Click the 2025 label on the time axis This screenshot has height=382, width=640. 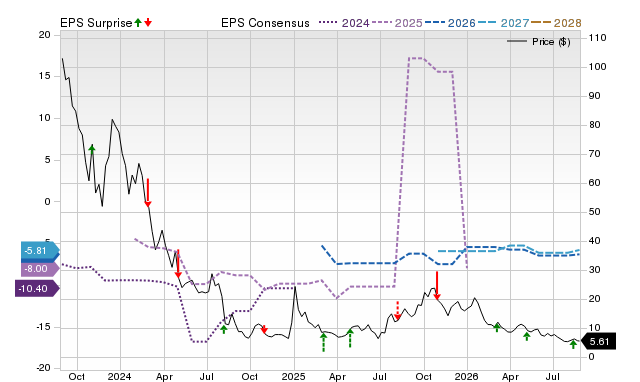(293, 376)
